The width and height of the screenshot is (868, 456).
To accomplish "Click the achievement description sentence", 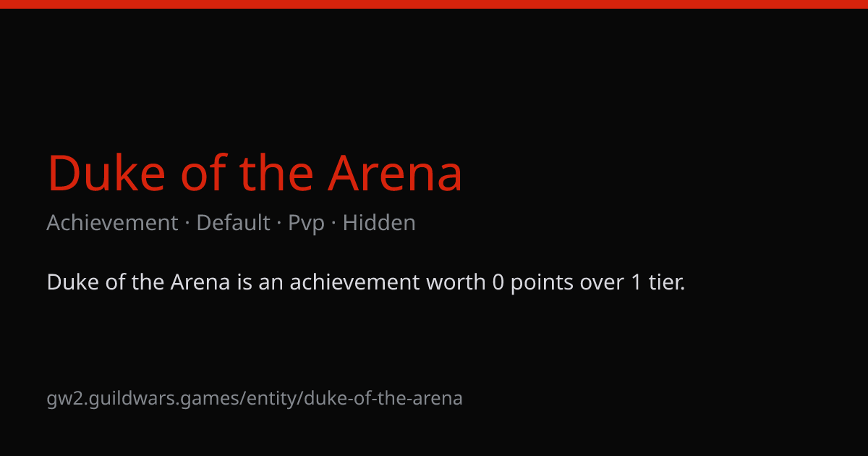I will point(365,282).
